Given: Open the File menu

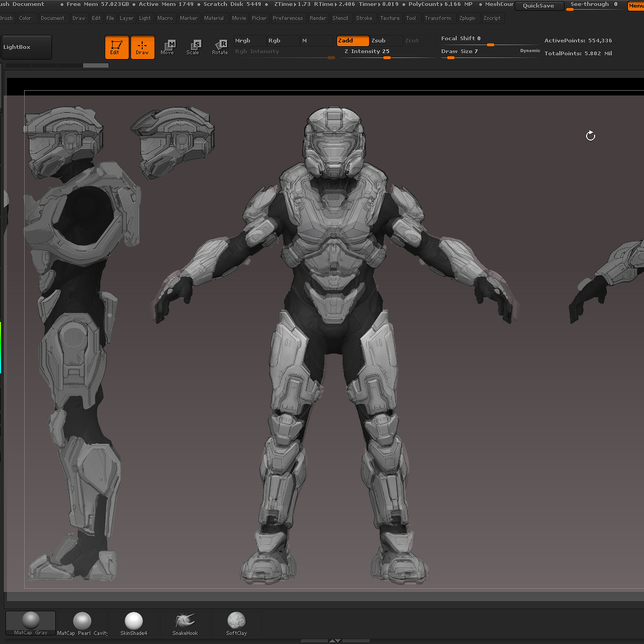Looking at the screenshot, I should (x=110, y=18).
